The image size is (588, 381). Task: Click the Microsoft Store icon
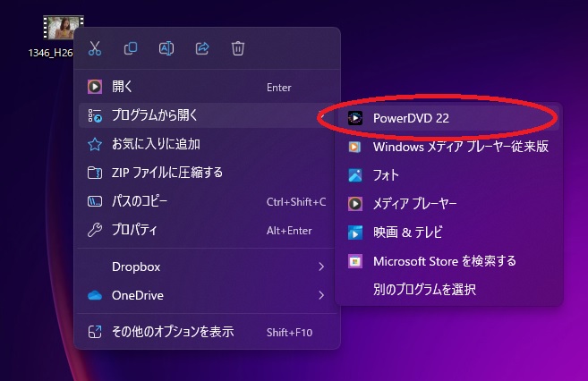[354, 261]
